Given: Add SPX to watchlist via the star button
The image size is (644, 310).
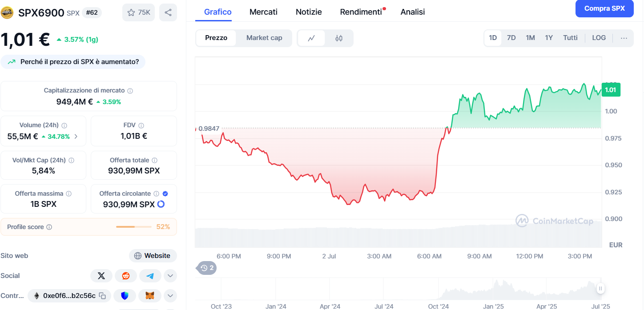Looking at the screenshot, I should pyautogui.click(x=138, y=12).
